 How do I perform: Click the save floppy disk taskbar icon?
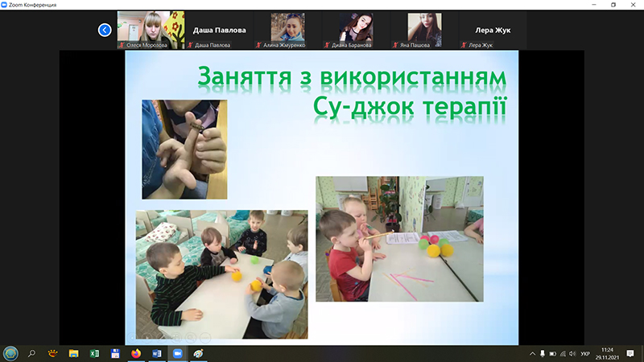(115, 353)
